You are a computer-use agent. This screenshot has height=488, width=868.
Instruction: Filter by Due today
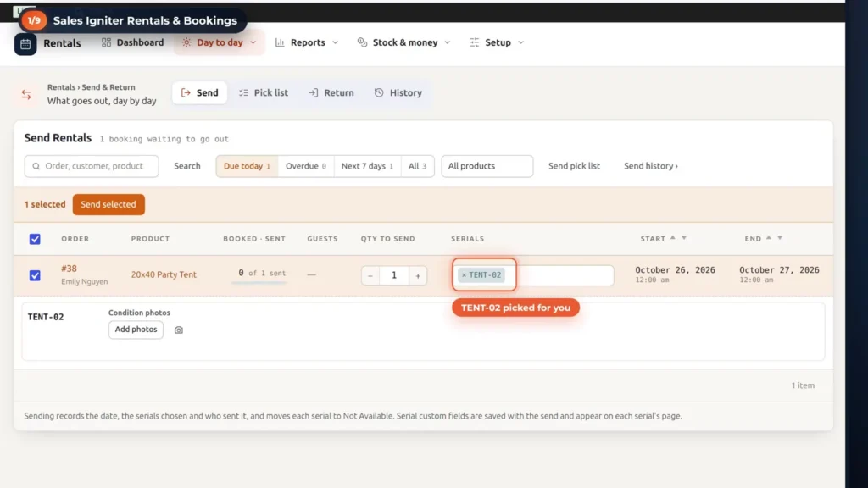point(247,166)
